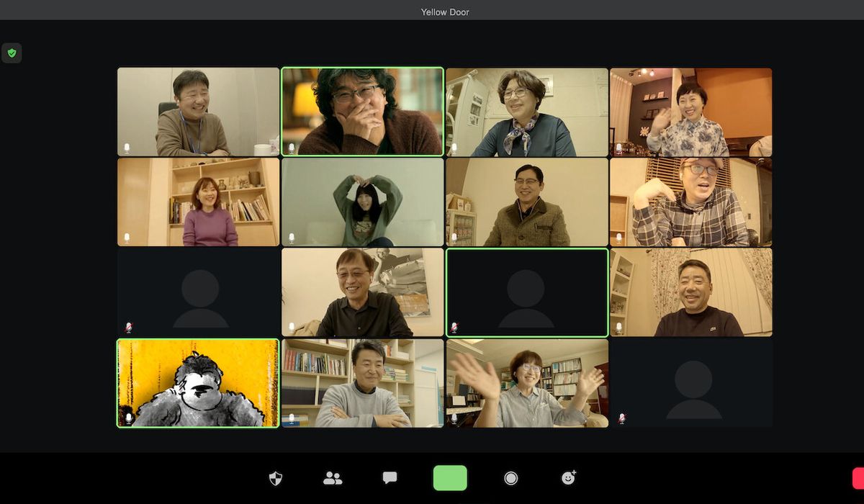Select tile of woman wearing neck scarf
Viewport: 864px width, 504px height.
527,112
